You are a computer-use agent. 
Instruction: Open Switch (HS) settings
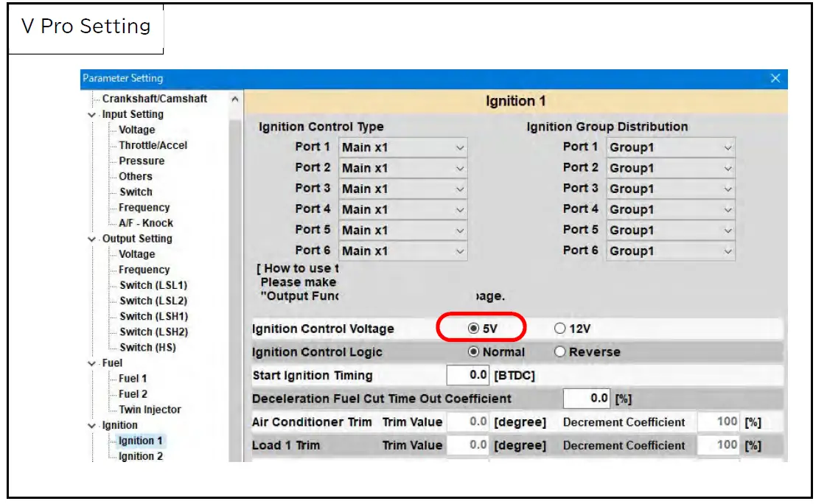tap(147, 348)
